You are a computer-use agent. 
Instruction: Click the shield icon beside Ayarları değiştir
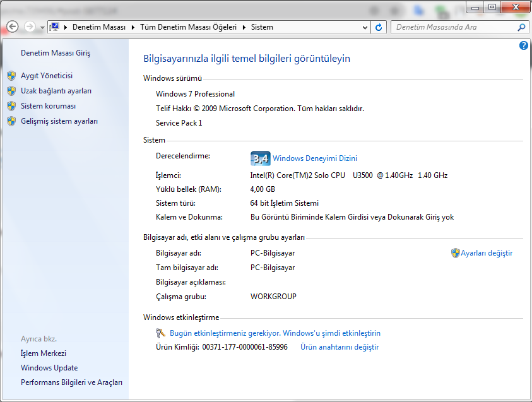tap(455, 253)
